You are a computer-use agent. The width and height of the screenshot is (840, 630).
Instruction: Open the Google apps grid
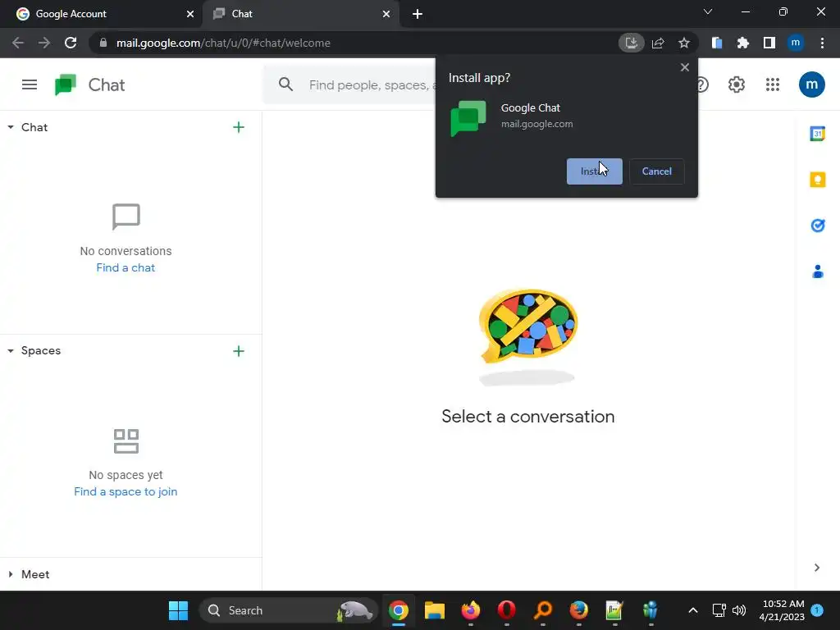773,84
